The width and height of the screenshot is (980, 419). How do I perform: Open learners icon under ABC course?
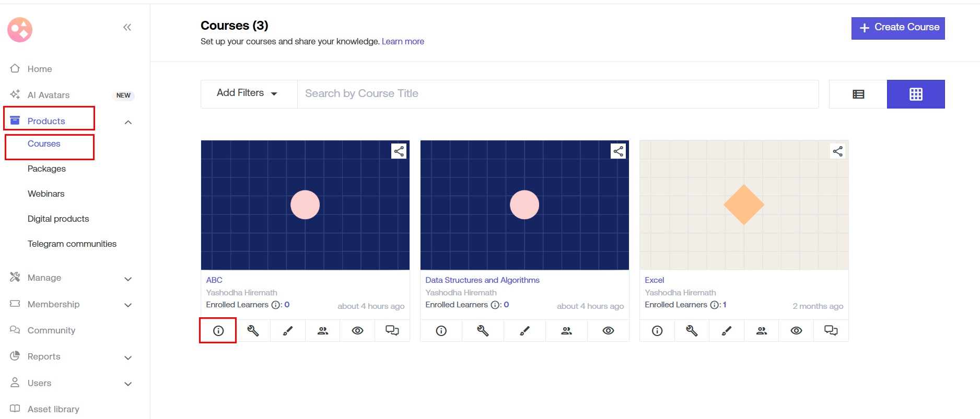(x=323, y=331)
